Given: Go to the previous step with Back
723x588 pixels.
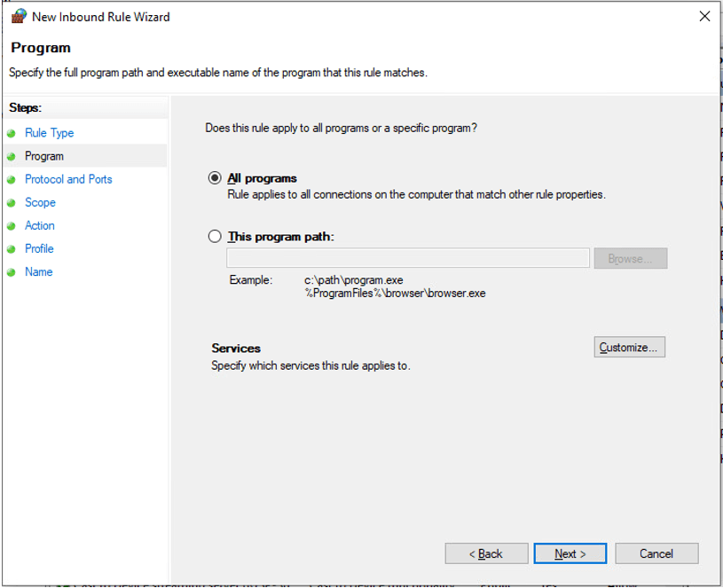Looking at the screenshot, I should pyautogui.click(x=486, y=553).
